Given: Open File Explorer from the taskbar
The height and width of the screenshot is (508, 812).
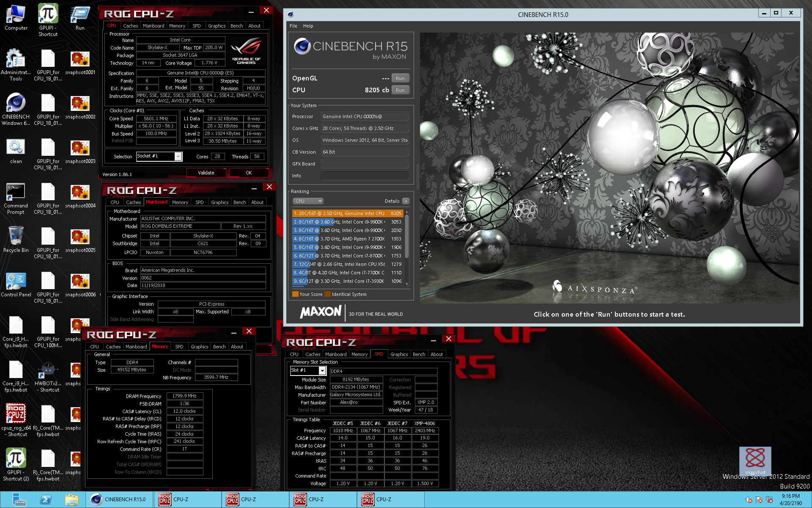Looking at the screenshot, I should [x=72, y=500].
